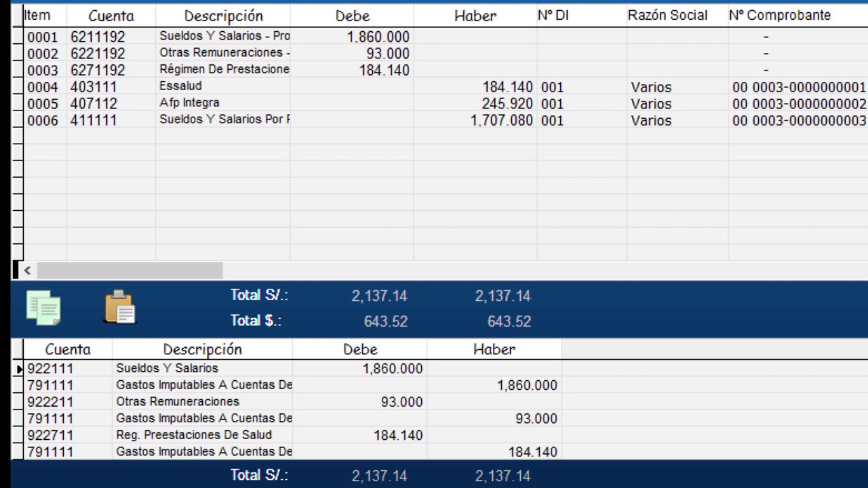Image resolution: width=868 pixels, height=488 pixels.
Task: Click the Razón Social column header
Action: [x=668, y=15]
